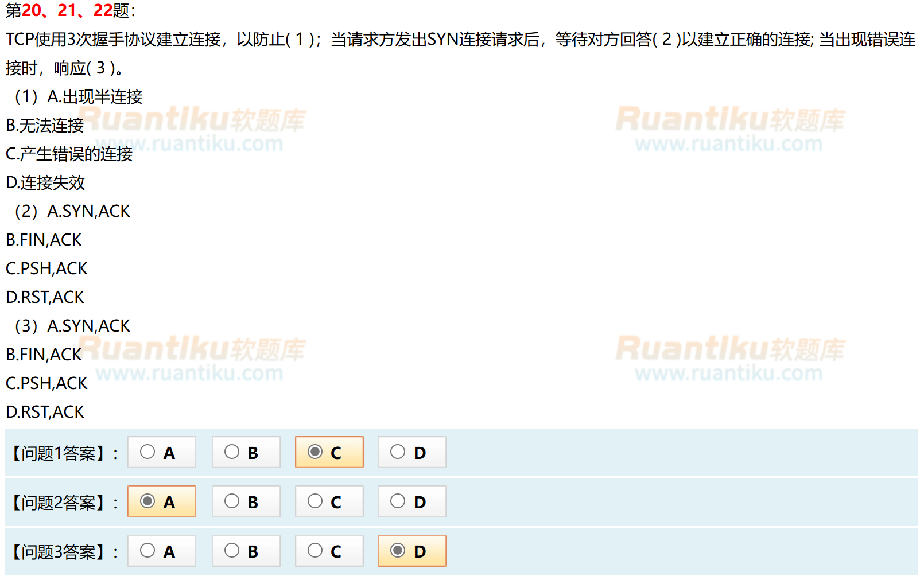This screenshot has width=924, height=576.
Task: Click the answer text C.产生错误的连接
Action: pyautogui.click(x=69, y=154)
